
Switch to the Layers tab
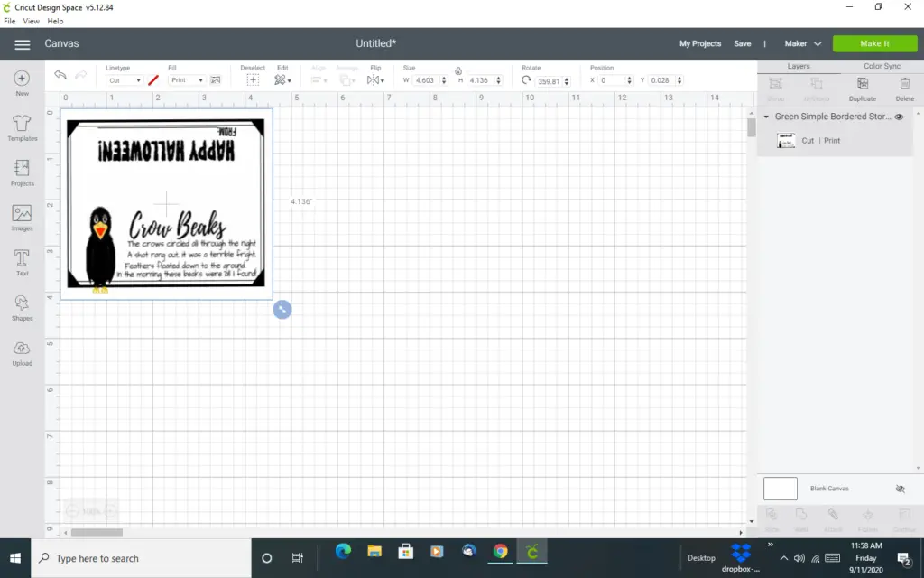click(x=799, y=66)
